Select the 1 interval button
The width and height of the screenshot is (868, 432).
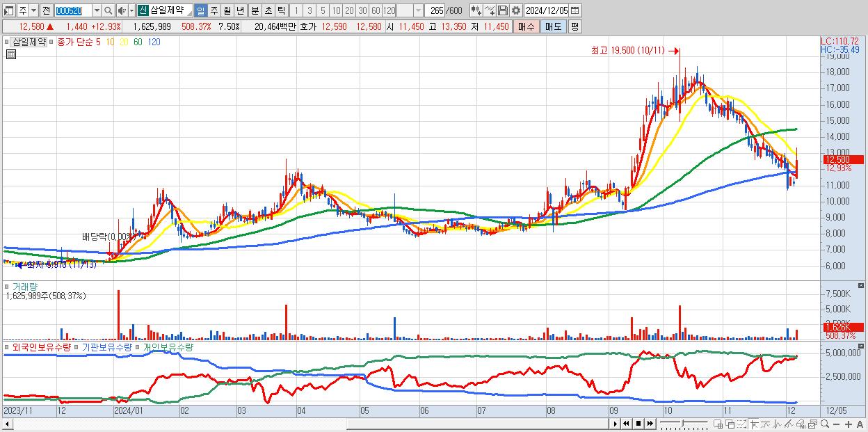pos(296,10)
